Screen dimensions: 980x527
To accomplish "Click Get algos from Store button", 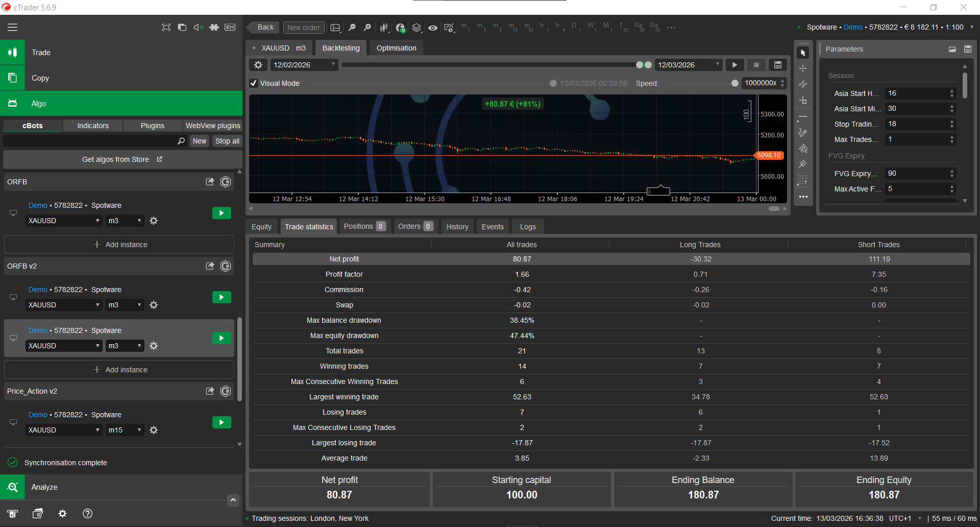I will (x=122, y=159).
